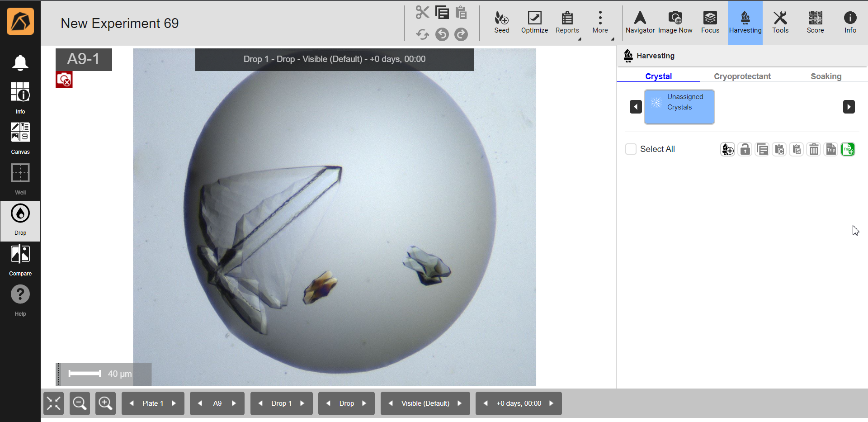Image resolution: width=868 pixels, height=422 pixels.
Task: Click the red camera-disabled icon under A9-1
Action: (x=64, y=80)
